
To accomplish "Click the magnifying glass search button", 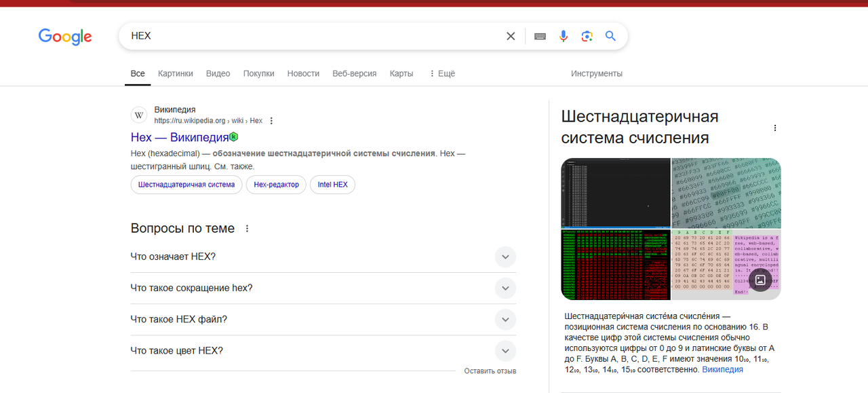I will point(610,36).
